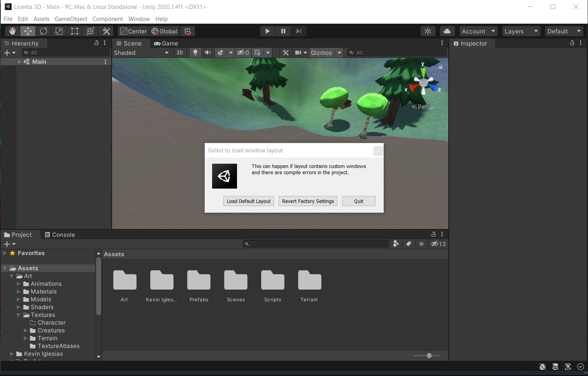Select the Hand tool
The image size is (588, 376).
pos(12,31)
